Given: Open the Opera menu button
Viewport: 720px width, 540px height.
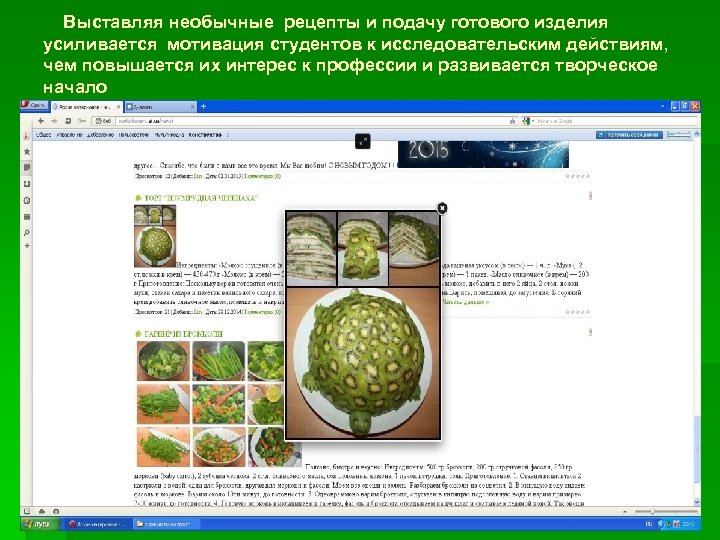Looking at the screenshot, I should click(x=35, y=106).
